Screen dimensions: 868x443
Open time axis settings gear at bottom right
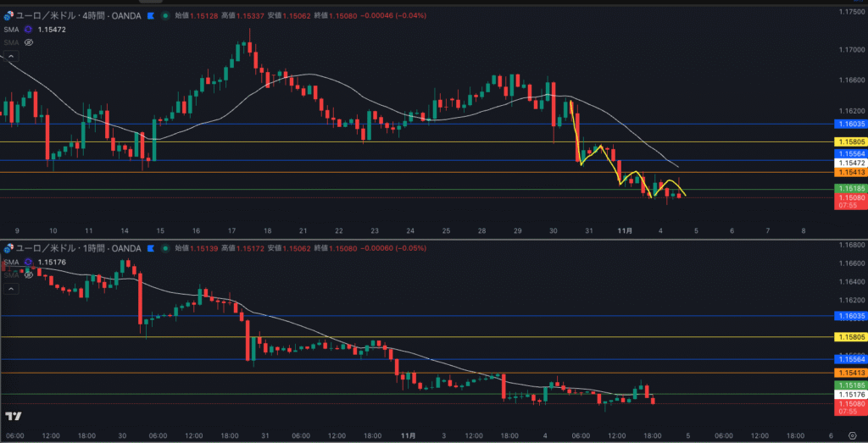coord(850,435)
